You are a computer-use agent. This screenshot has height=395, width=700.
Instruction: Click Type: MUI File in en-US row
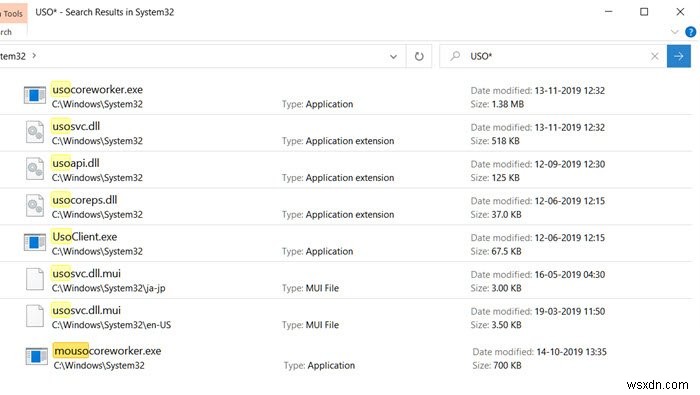point(310,324)
